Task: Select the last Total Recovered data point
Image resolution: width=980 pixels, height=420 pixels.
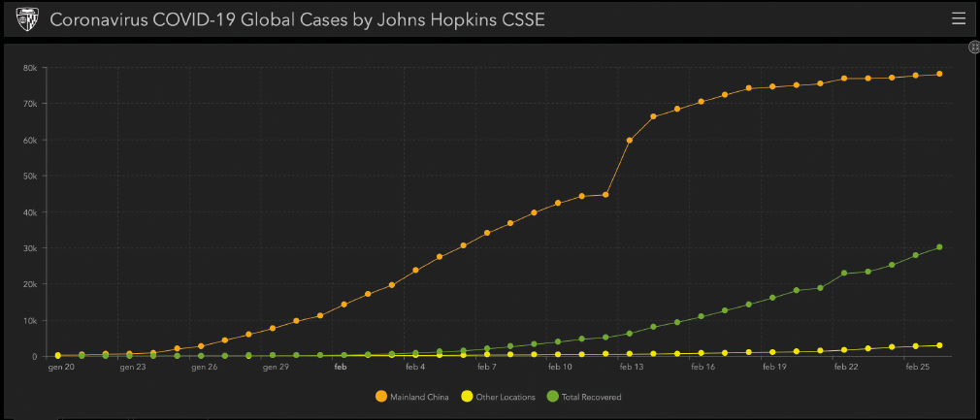Action: click(939, 247)
